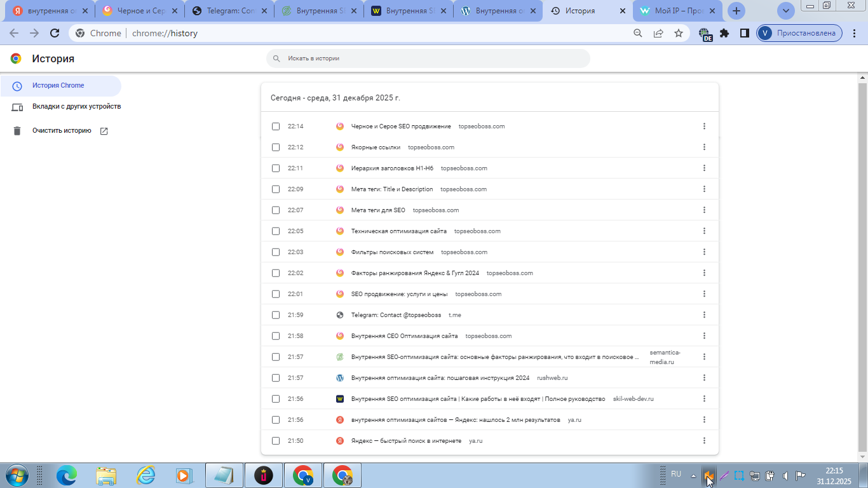
Task: Tick checkbox for Telegram: Contact @topseoboss
Action: [x=276, y=315]
